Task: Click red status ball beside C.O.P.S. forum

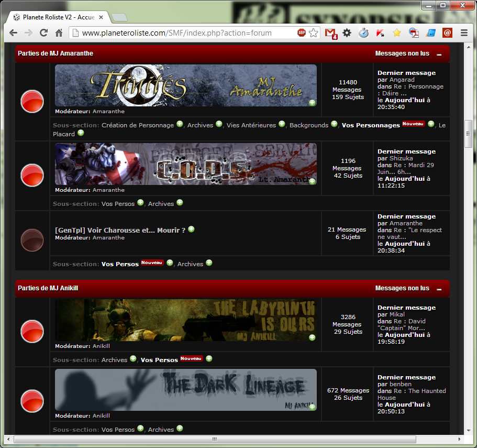Action: pos(32,175)
